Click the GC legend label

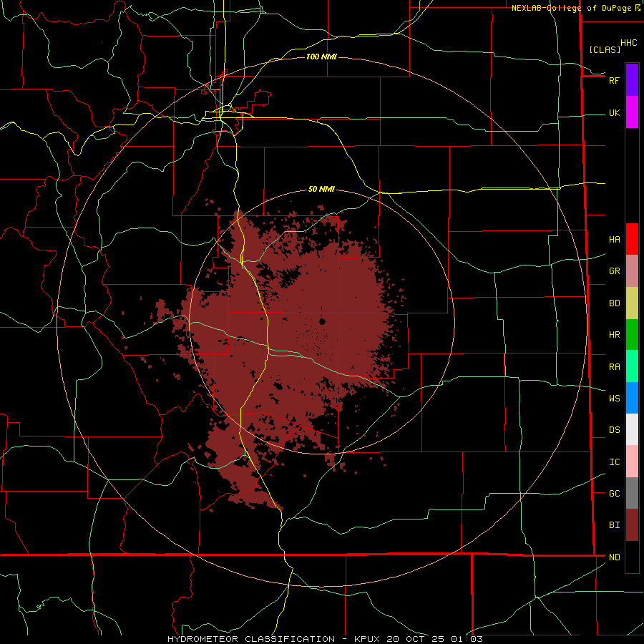click(x=614, y=494)
